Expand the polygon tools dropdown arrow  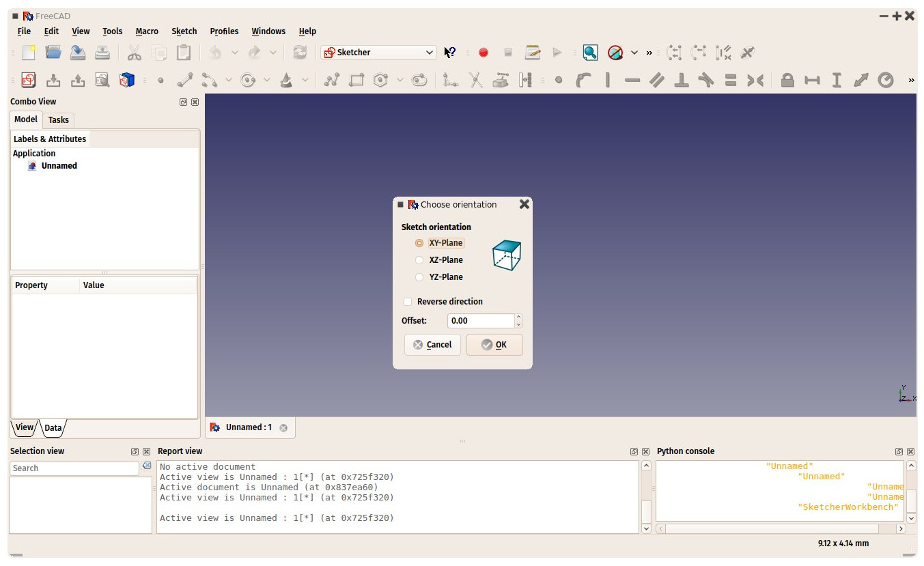pyautogui.click(x=400, y=80)
